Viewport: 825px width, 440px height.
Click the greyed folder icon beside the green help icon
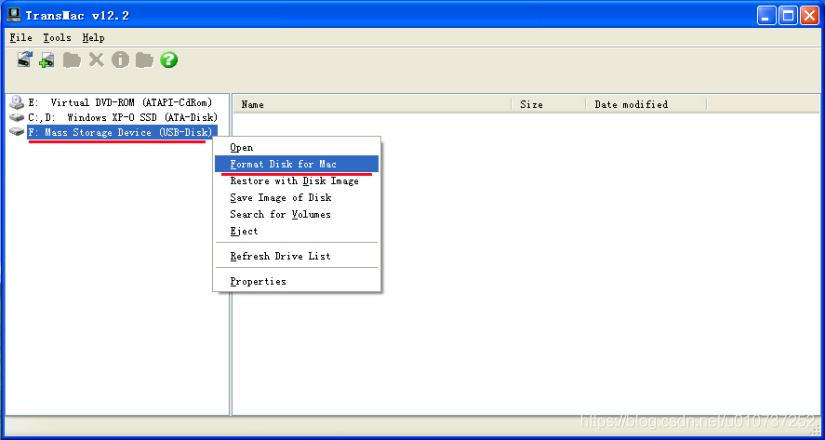pos(144,59)
